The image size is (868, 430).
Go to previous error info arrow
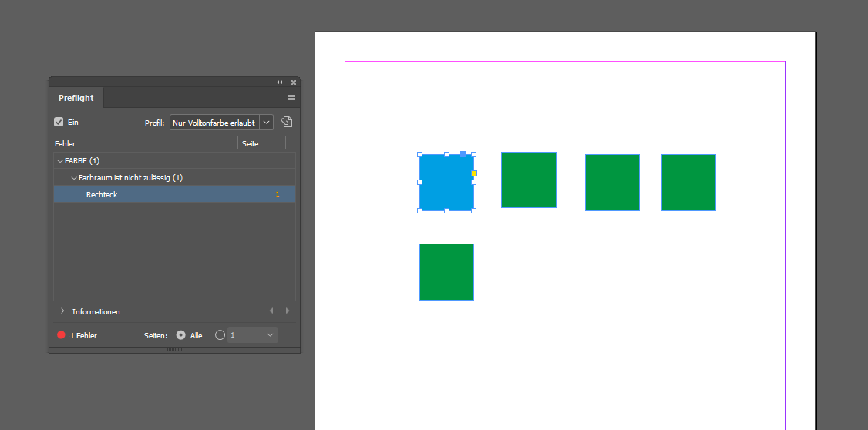271,311
